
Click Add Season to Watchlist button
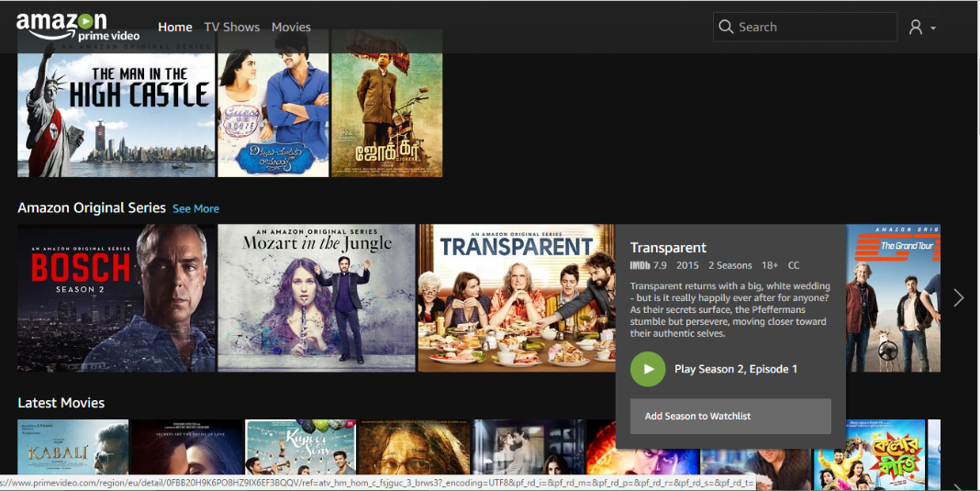pos(730,416)
